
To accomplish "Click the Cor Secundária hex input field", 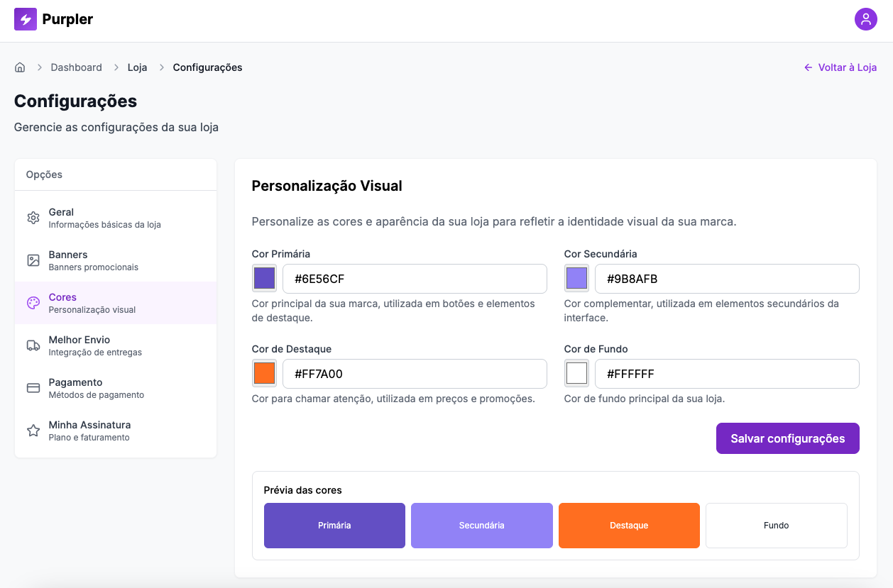I will coord(727,278).
